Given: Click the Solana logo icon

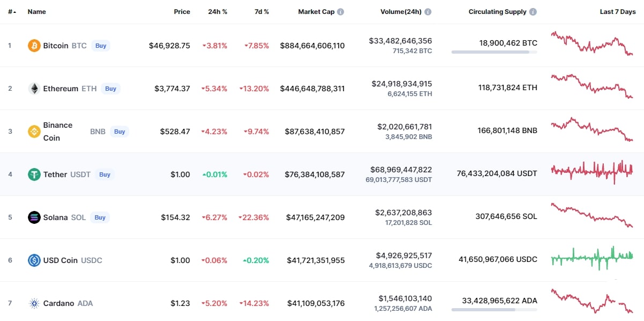Looking at the screenshot, I should point(34,217).
